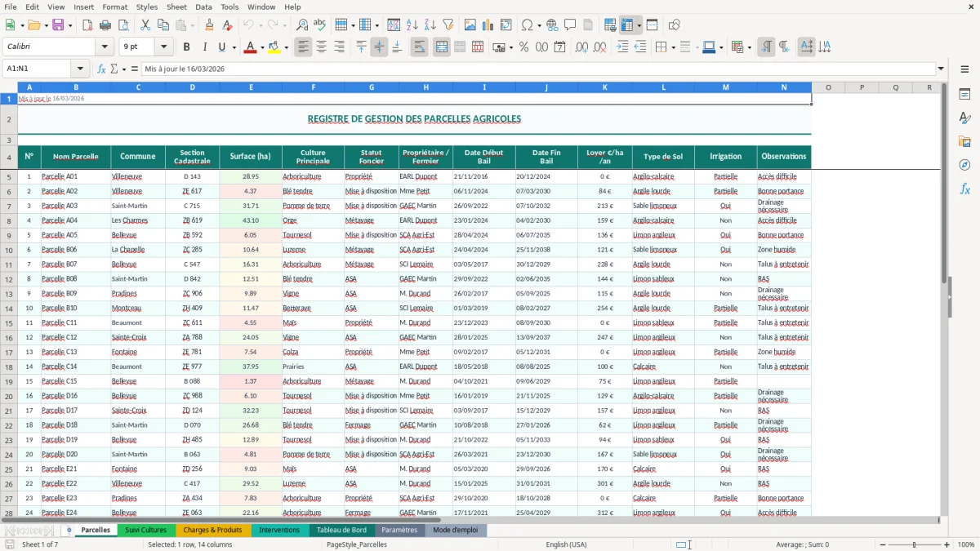Click the Copy icon
This screenshot has height=551, width=980.
pyautogui.click(x=162, y=25)
